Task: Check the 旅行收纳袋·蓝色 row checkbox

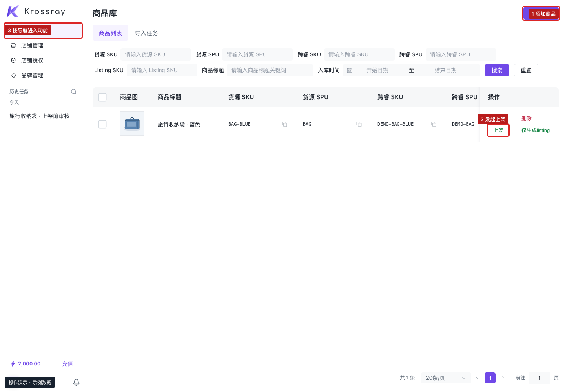Action: tap(102, 124)
